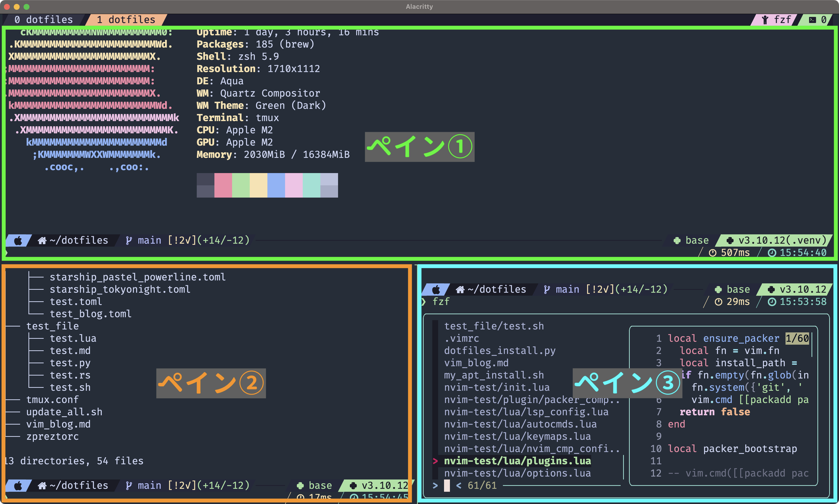839x504 pixels.
Task: Click home icon in pane 2 prompt
Action: [x=42, y=486]
